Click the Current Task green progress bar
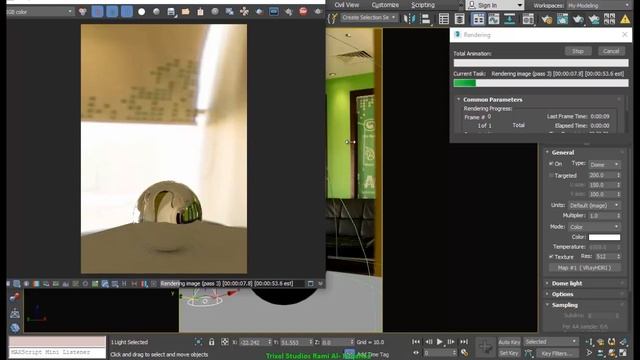This screenshot has width=640, height=360. point(541,83)
